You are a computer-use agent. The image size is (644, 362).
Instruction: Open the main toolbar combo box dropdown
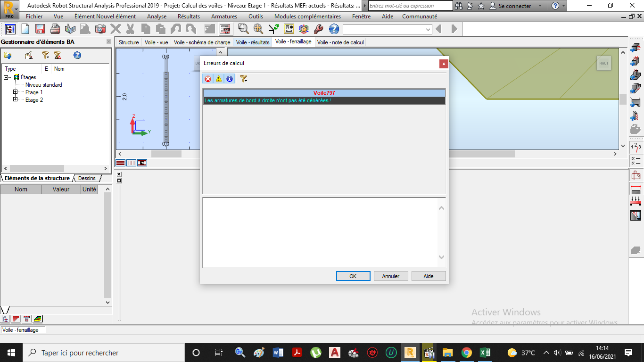pos(428,29)
